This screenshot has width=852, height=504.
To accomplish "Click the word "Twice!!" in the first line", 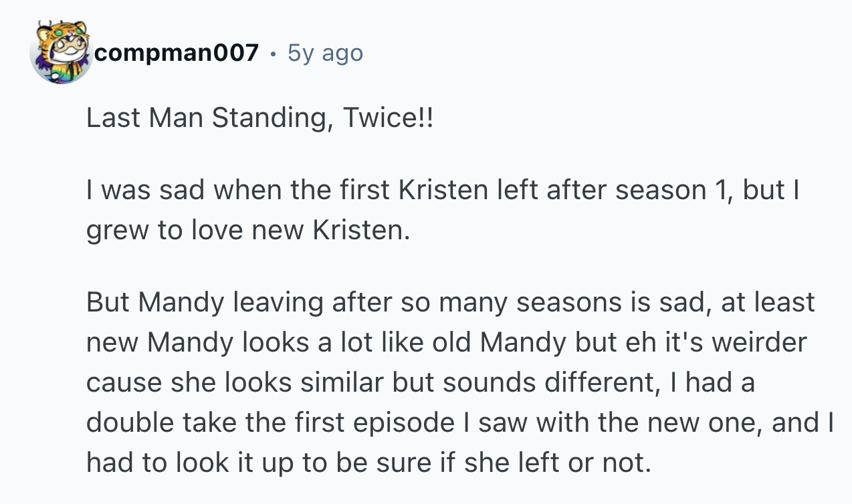I will click(x=388, y=118).
